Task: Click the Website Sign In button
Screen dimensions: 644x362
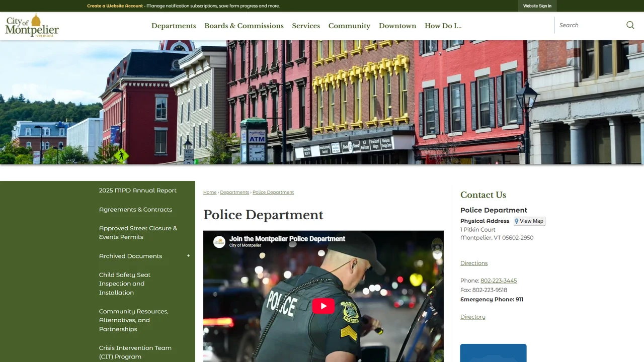Action: click(537, 6)
